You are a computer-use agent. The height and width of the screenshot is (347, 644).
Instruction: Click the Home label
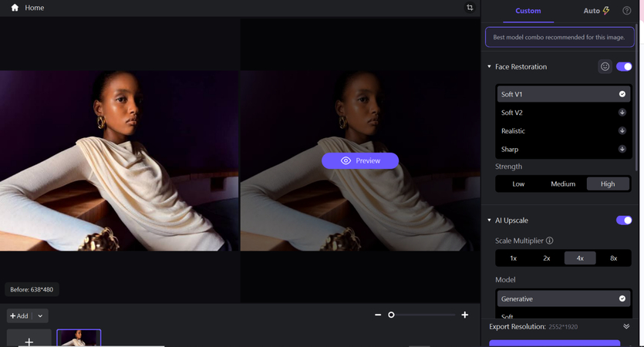pyautogui.click(x=35, y=8)
